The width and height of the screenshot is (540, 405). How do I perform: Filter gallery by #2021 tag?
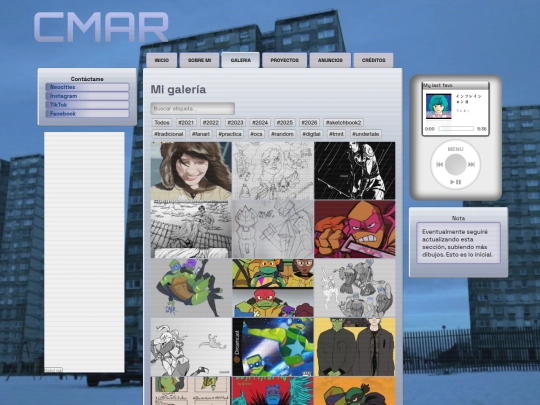pos(186,123)
